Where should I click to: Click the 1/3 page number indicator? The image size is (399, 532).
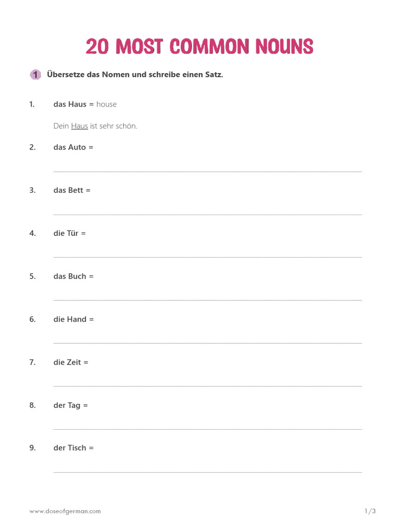click(370, 511)
